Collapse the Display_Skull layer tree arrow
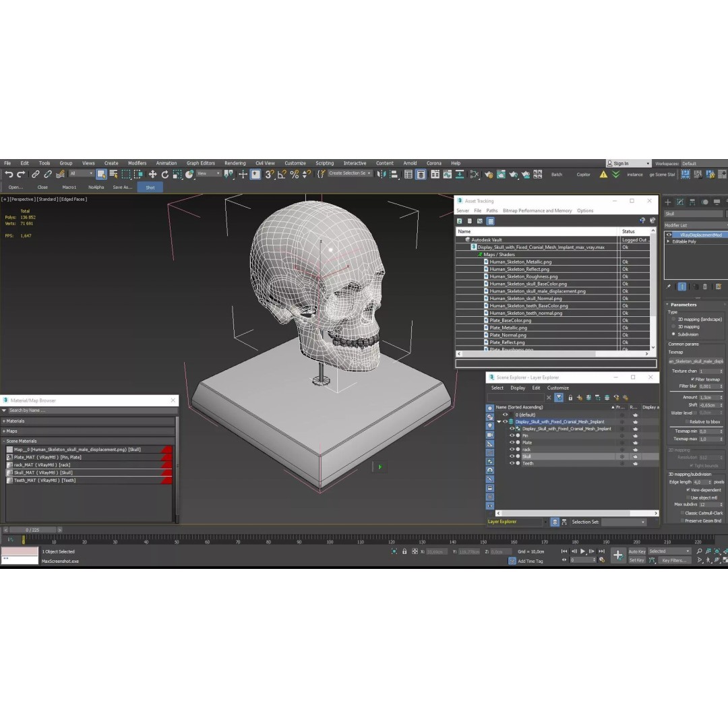The height and width of the screenshot is (728, 728). 499,421
